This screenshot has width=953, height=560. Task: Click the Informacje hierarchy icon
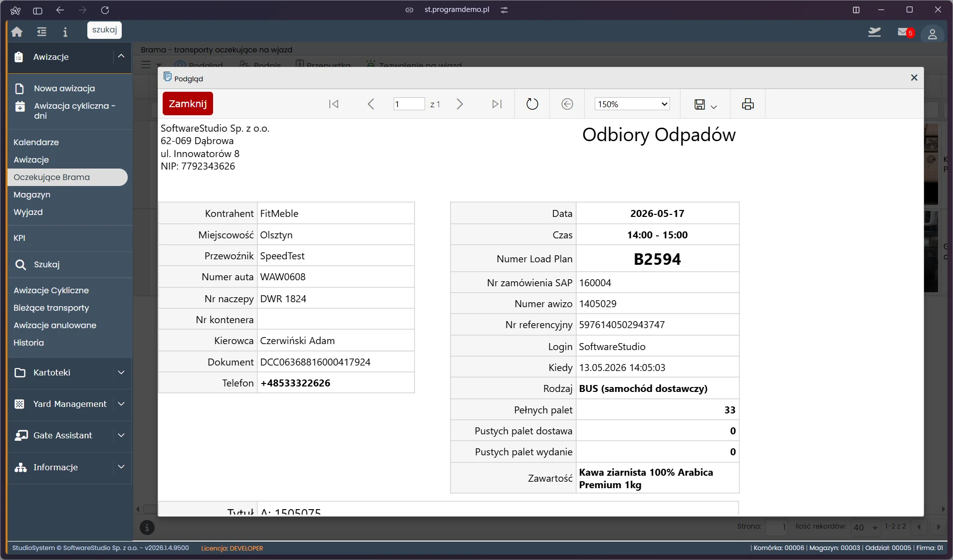point(20,467)
